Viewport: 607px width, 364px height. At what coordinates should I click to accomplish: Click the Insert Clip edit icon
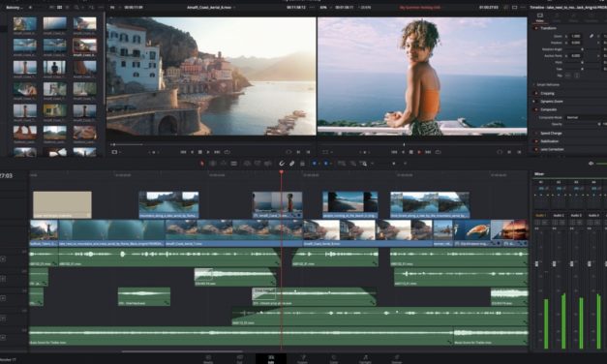[x=247, y=164]
